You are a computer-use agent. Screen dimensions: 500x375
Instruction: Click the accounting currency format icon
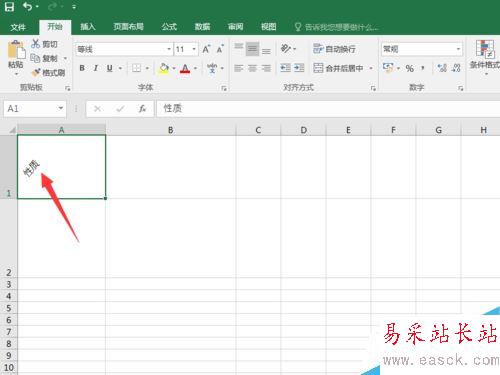[x=388, y=68]
